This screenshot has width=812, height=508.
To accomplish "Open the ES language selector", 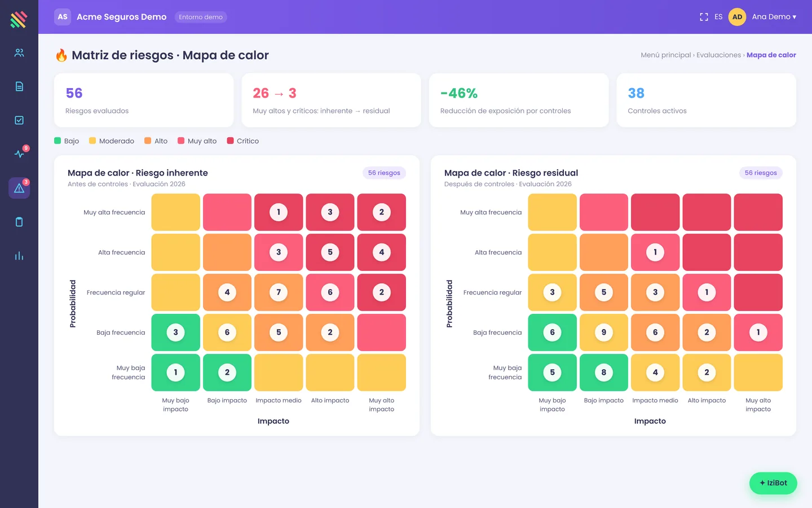I will click(718, 17).
